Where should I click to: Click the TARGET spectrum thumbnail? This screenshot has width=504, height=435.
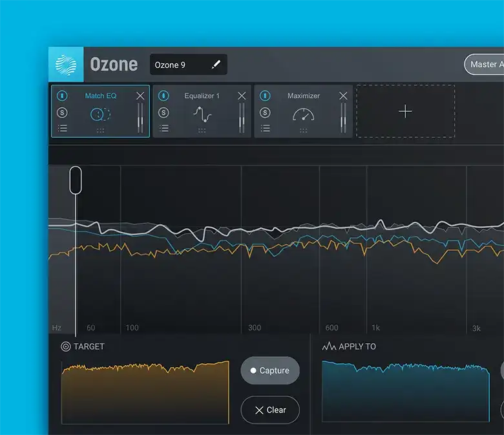tap(145, 392)
